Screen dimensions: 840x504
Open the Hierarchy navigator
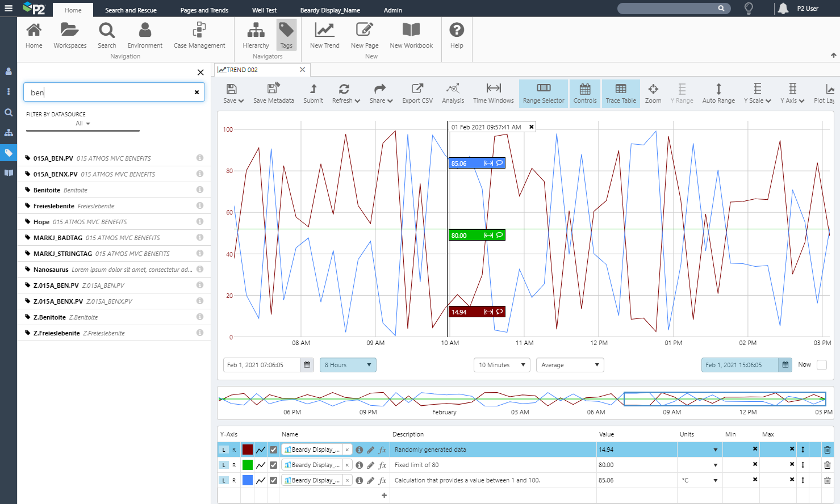(x=256, y=36)
